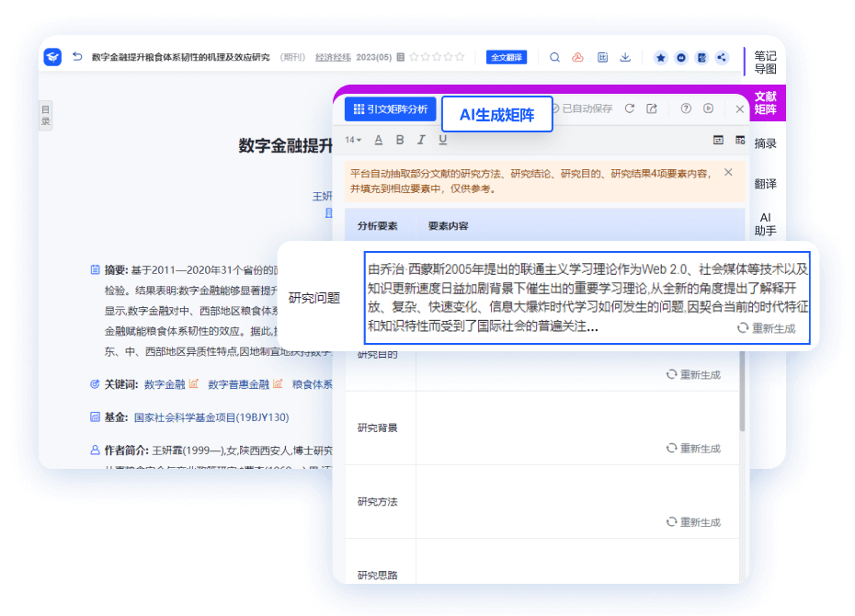This screenshot has width=855, height=616.
Task: Open the font color picker A
Action: pyautogui.click(x=378, y=139)
